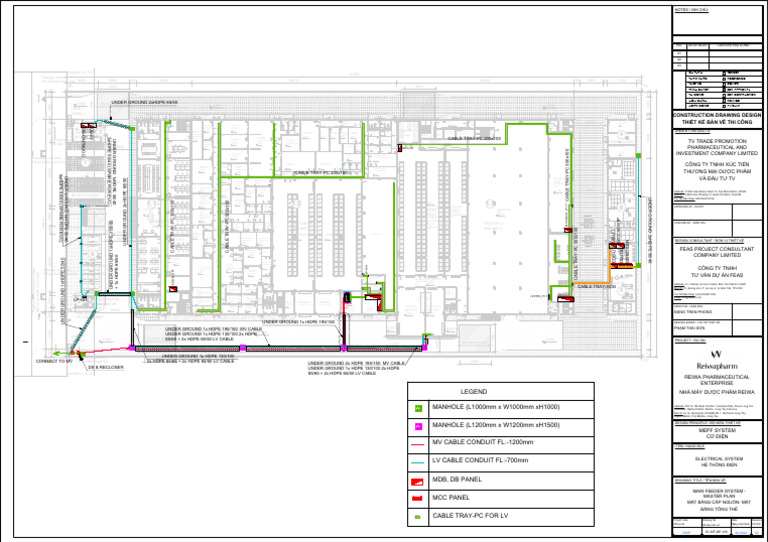The width and height of the screenshot is (768, 542).
Task: Click 'FEAS PROJECT CONSULTANT COMPANY LIMITED' text
Action: [x=717, y=252]
